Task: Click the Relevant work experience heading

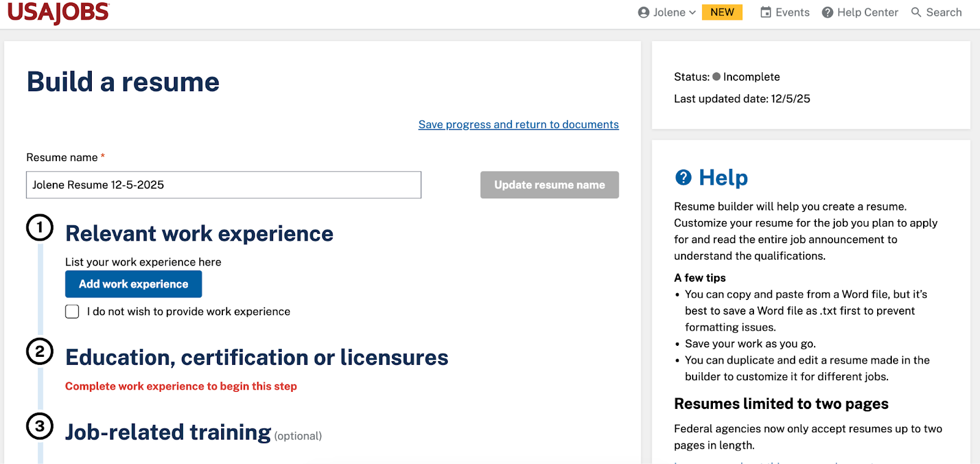Action: click(x=199, y=234)
